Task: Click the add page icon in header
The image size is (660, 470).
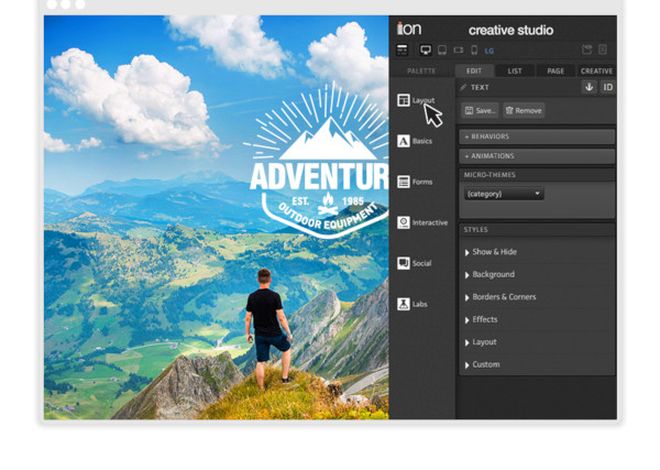Action: [603, 50]
